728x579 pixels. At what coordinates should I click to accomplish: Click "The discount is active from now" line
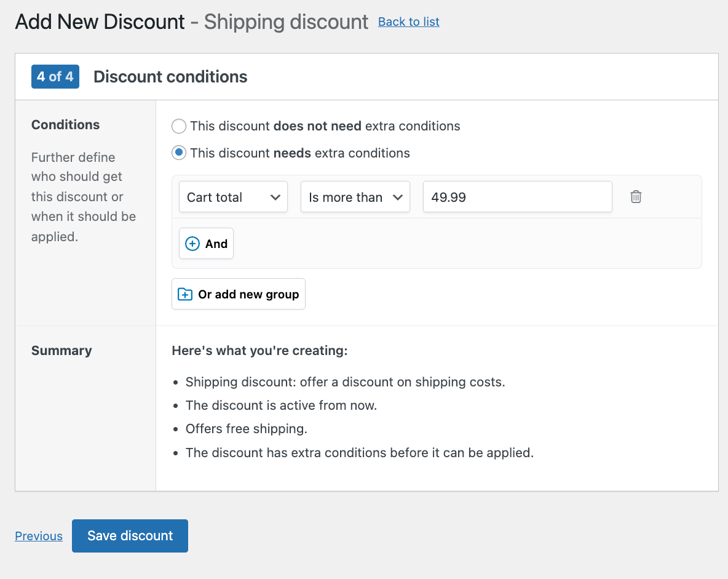point(281,405)
